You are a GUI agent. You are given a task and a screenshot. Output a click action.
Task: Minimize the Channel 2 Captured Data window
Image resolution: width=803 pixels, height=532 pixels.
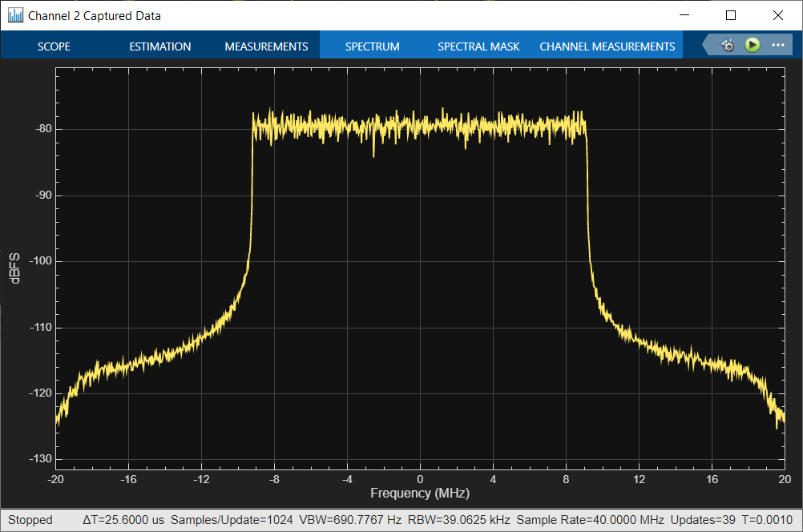click(684, 15)
